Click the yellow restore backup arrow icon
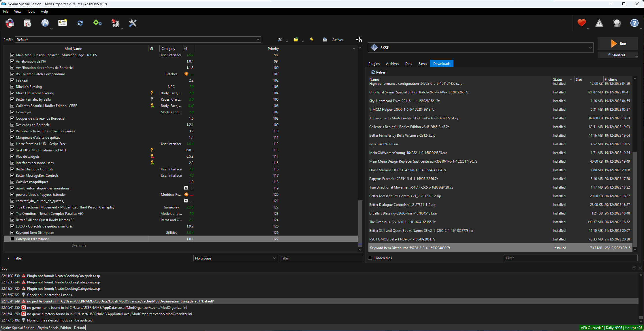Viewport: 644px width, 331px height. [x=312, y=40]
